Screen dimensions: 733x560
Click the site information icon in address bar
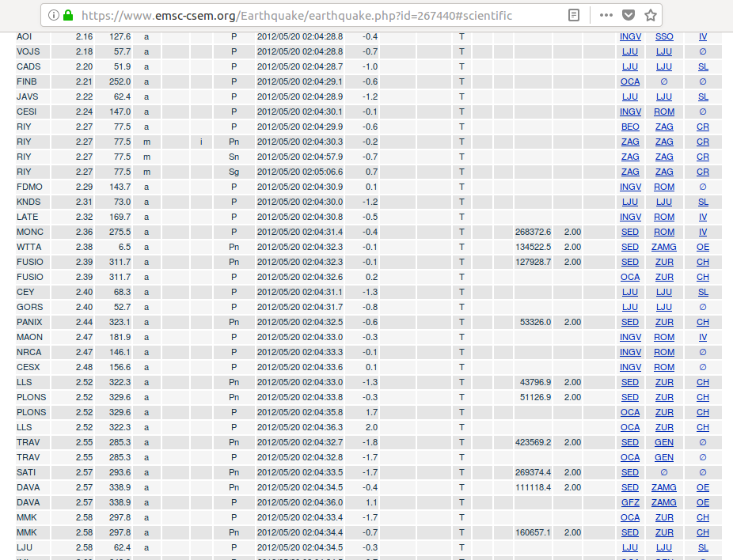pyautogui.click(x=54, y=15)
